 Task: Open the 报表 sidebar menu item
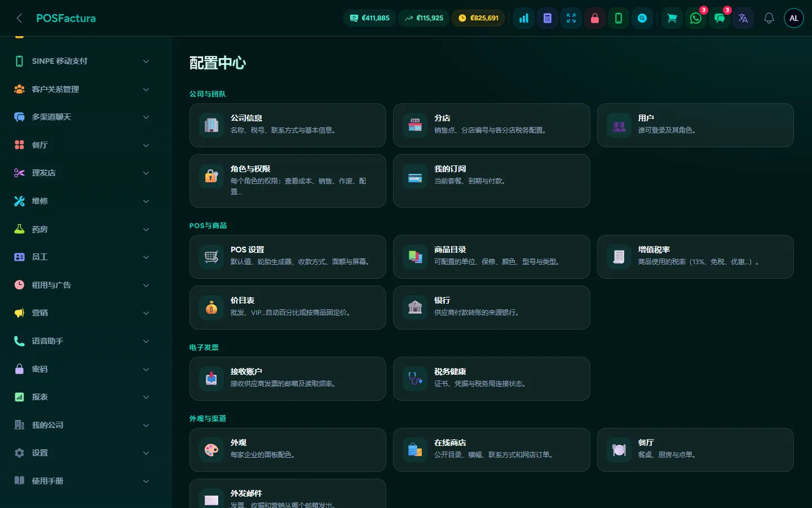[x=82, y=397]
